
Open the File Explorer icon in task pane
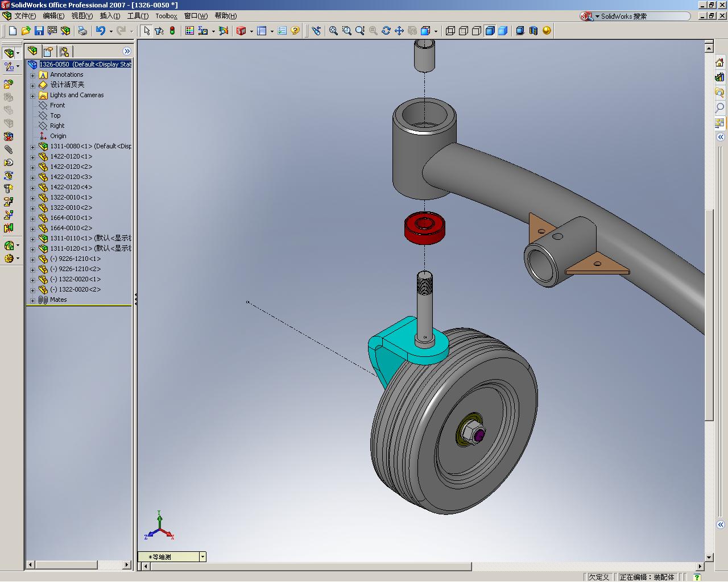pos(720,92)
